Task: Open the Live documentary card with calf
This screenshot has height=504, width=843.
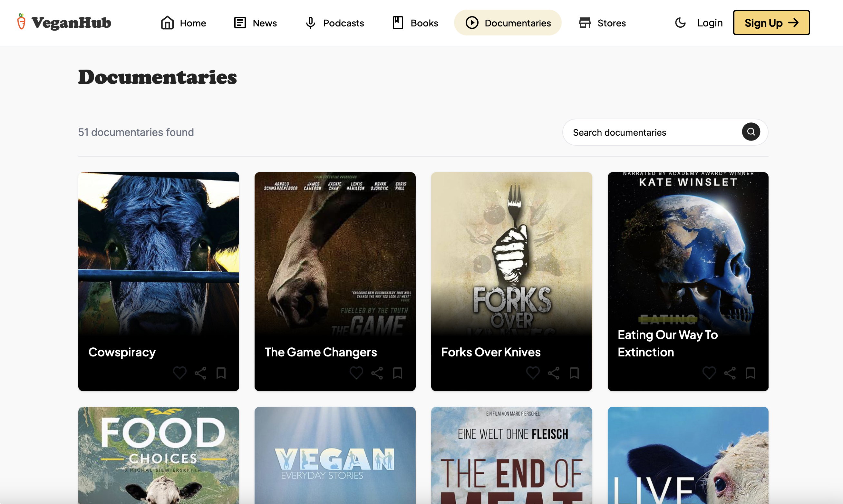Action: click(688, 455)
